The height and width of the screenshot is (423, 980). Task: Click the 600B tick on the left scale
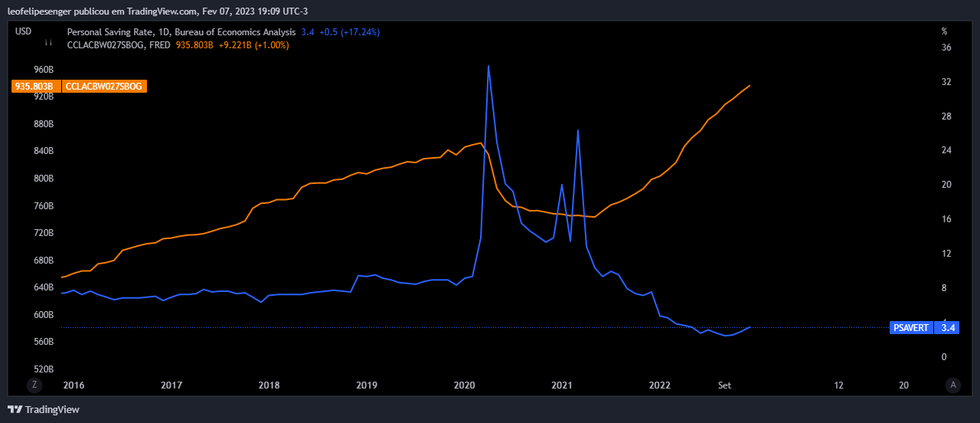click(x=44, y=315)
